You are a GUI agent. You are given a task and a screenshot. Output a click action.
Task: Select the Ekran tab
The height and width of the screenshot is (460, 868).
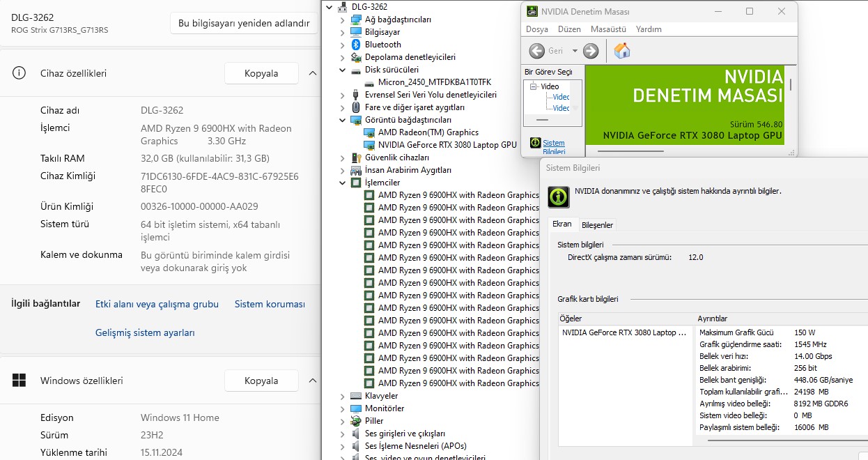pos(562,224)
